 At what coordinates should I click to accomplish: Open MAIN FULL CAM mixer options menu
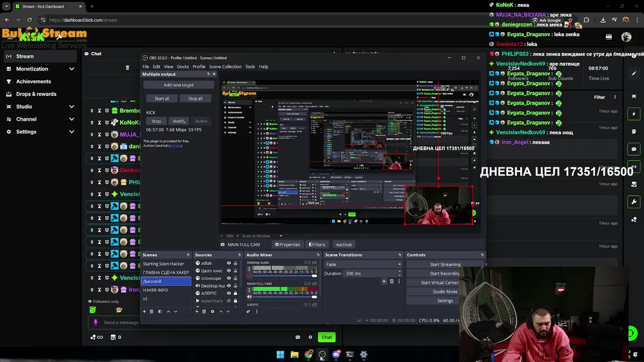[249, 290]
